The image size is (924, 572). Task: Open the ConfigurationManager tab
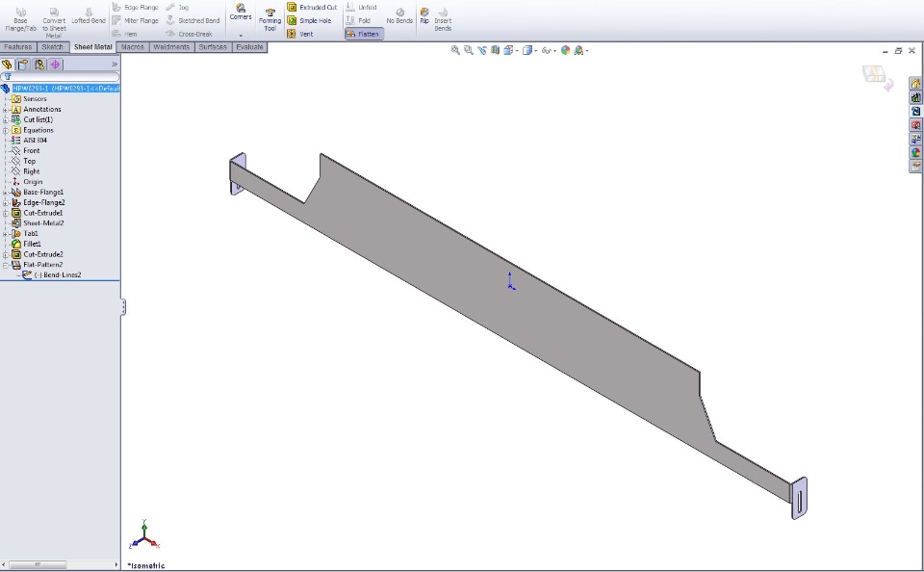[x=39, y=65]
